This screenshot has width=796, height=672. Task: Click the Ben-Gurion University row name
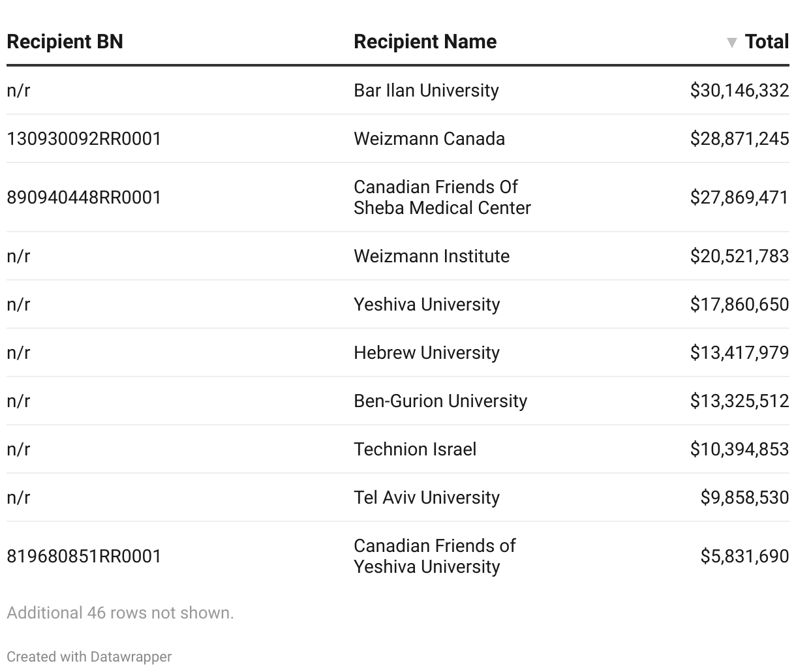tap(440, 401)
